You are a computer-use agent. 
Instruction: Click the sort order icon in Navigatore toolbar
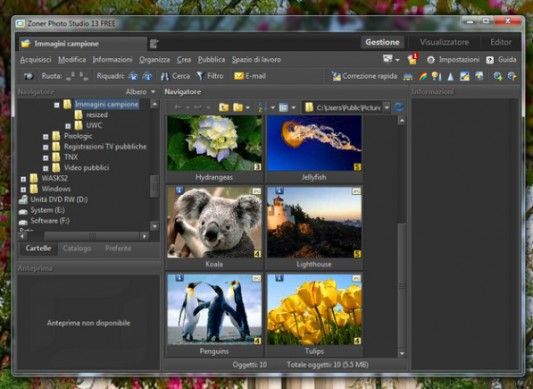click(x=261, y=107)
